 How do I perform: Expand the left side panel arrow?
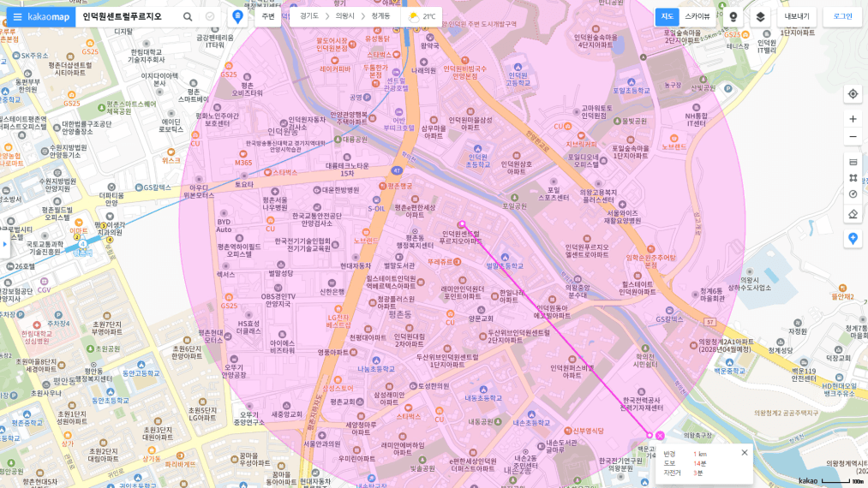tap(5, 244)
